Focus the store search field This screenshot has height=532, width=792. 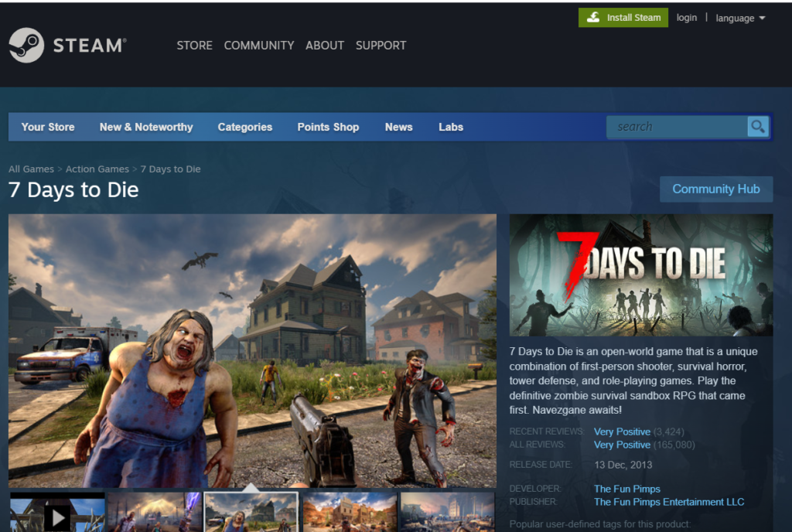click(677, 127)
